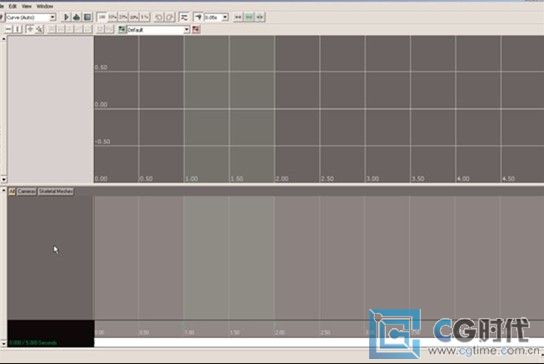544x364 pixels.
Task: Fit the view to the loop section
Action: (x=260, y=17)
